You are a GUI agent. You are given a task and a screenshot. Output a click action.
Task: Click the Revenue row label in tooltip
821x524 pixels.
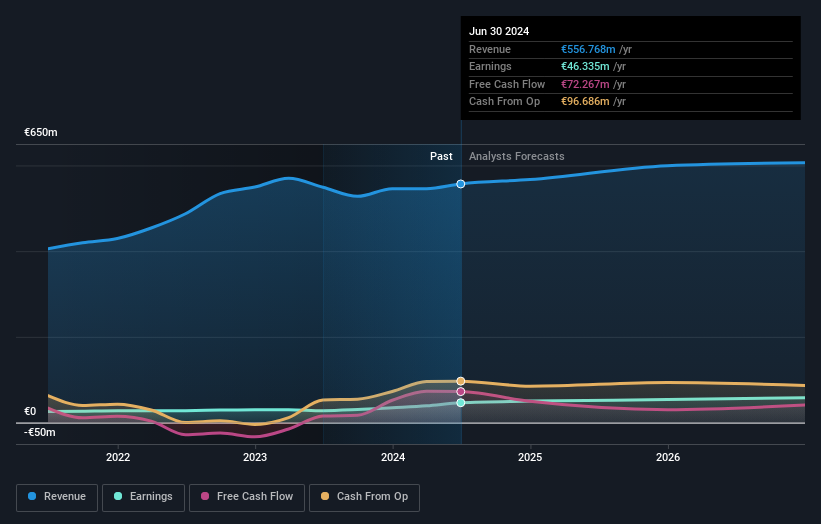(490, 49)
